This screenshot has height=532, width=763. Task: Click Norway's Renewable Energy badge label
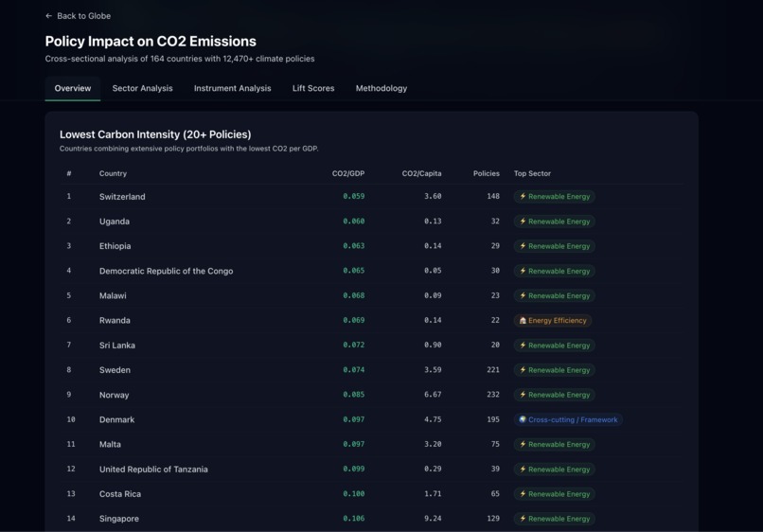tap(559, 395)
